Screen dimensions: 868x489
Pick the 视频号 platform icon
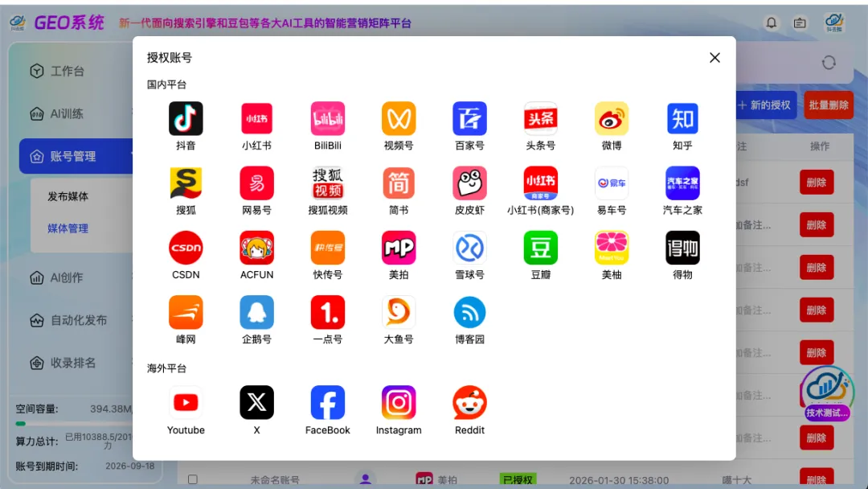click(399, 118)
